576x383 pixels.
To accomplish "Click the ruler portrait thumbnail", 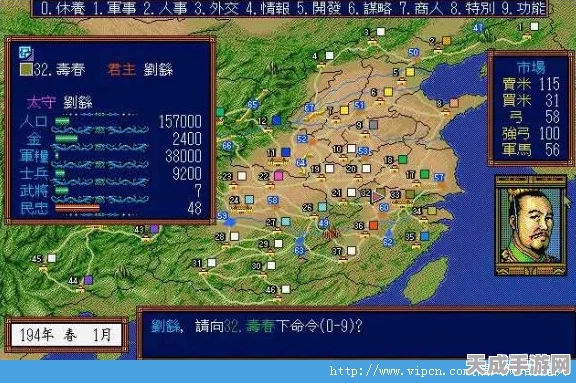I will point(531,226).
